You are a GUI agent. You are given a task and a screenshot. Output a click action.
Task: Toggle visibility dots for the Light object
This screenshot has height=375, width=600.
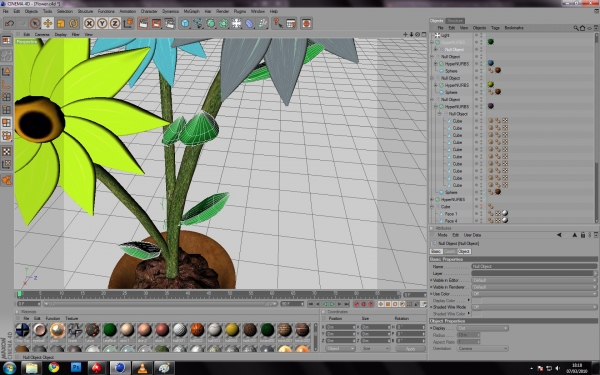point(481,35)
